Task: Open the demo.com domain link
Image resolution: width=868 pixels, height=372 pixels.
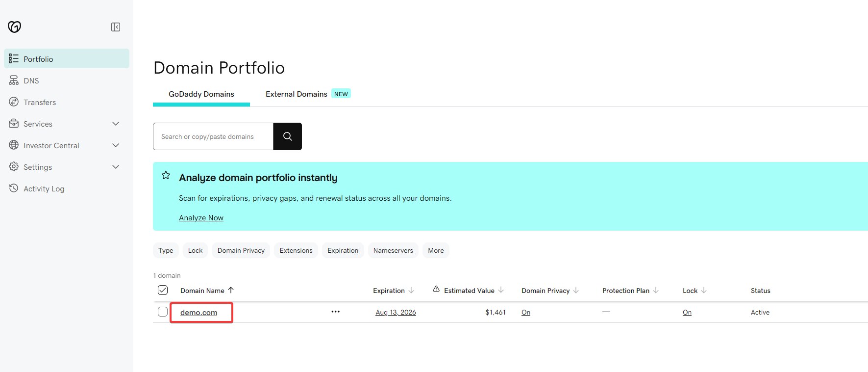Action: [198, 313]
